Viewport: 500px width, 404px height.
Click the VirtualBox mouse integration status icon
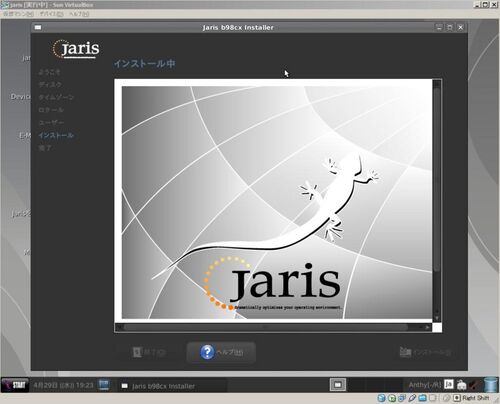447,398
